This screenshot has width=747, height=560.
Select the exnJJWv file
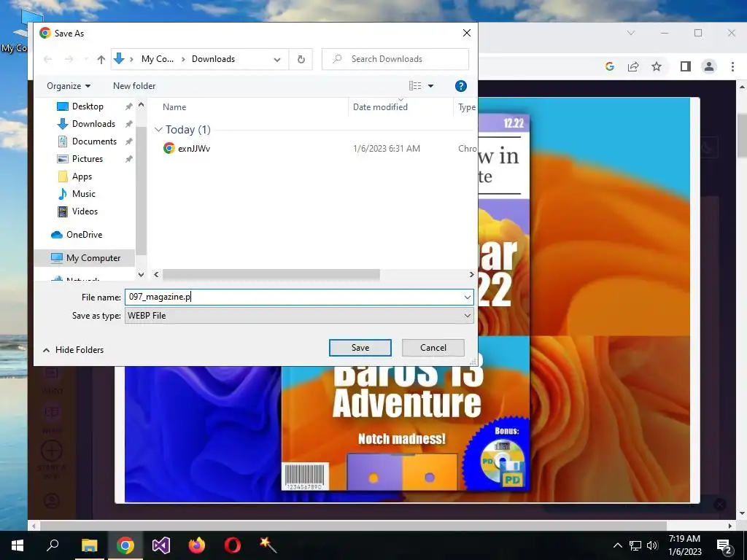coord(194,149)
